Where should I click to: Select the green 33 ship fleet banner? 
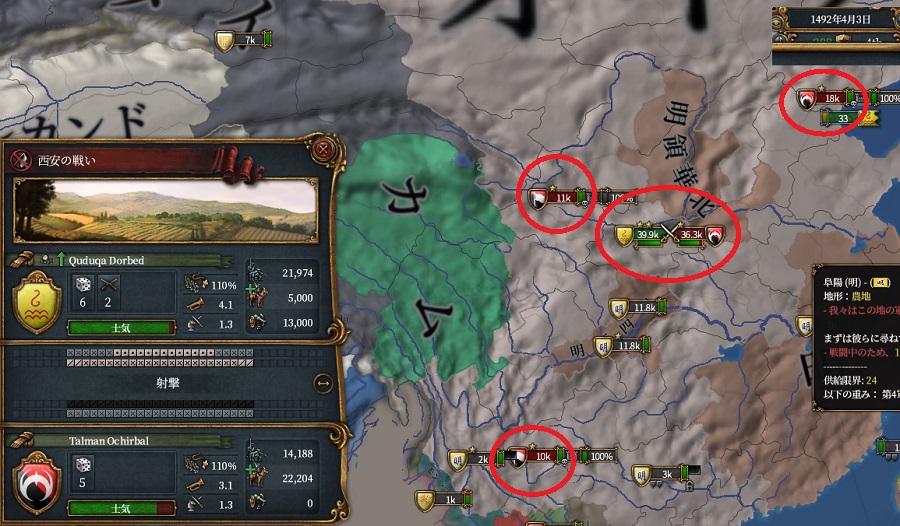pyautogui.click(x=843, y=118)
